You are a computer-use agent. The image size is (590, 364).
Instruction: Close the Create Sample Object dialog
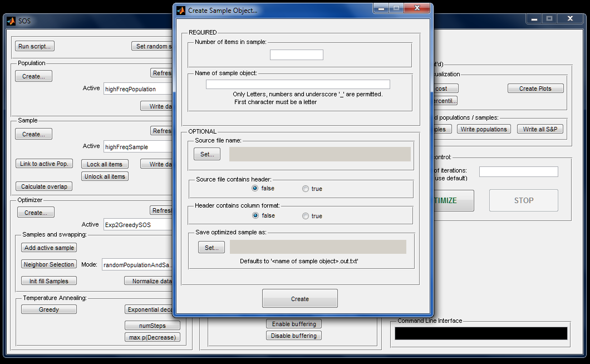(x=417, y=8)
